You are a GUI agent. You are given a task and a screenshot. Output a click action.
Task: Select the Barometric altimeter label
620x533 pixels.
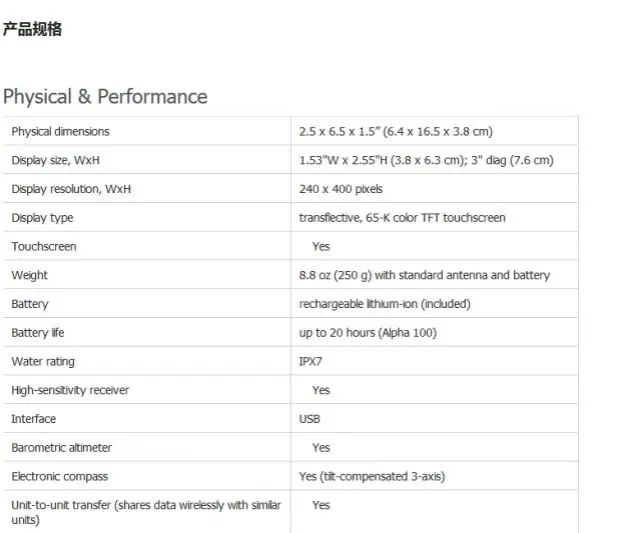pyautogui.click(x=61, y=448)
